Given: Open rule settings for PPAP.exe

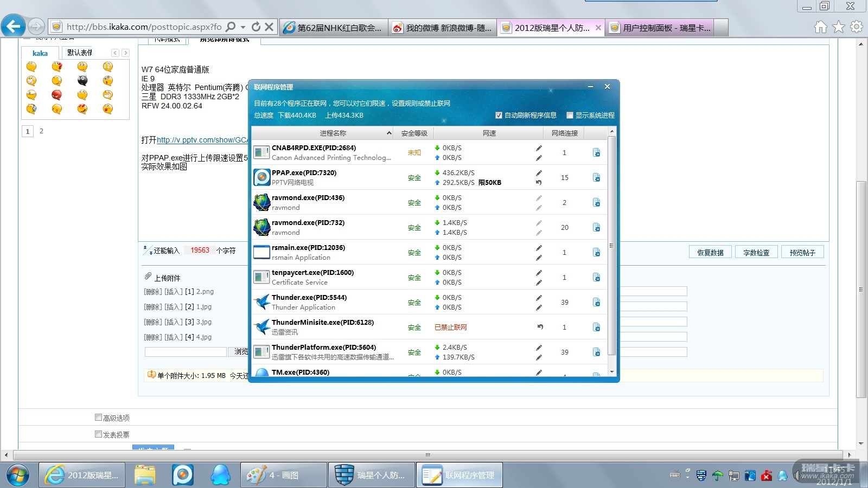Looking at the screenshot, I should pyautogui.click(x=596, y=178).
